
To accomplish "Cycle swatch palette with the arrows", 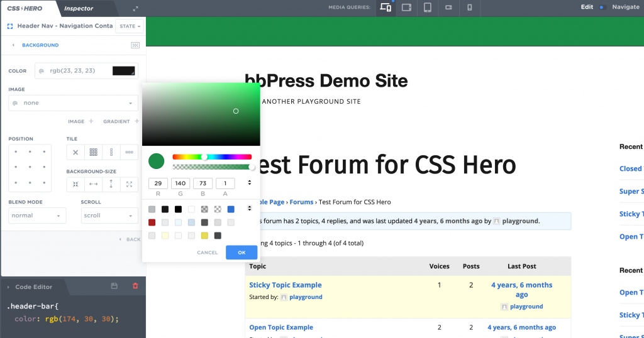I will coord(249,209).
